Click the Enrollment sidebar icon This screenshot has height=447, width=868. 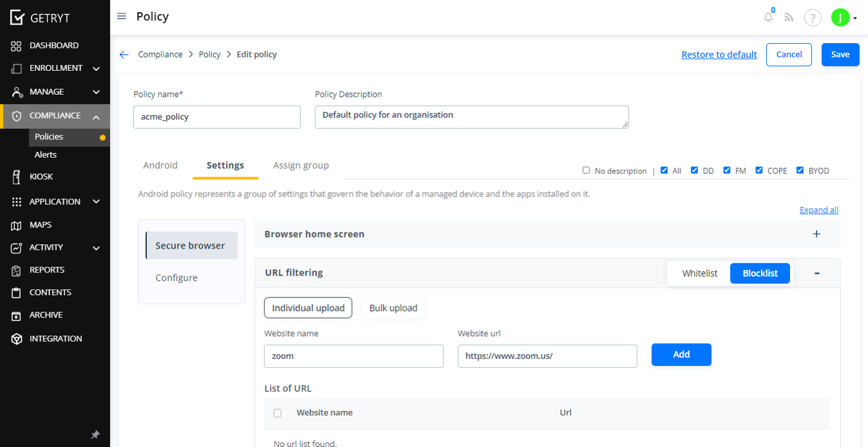(x=17, y=68)
